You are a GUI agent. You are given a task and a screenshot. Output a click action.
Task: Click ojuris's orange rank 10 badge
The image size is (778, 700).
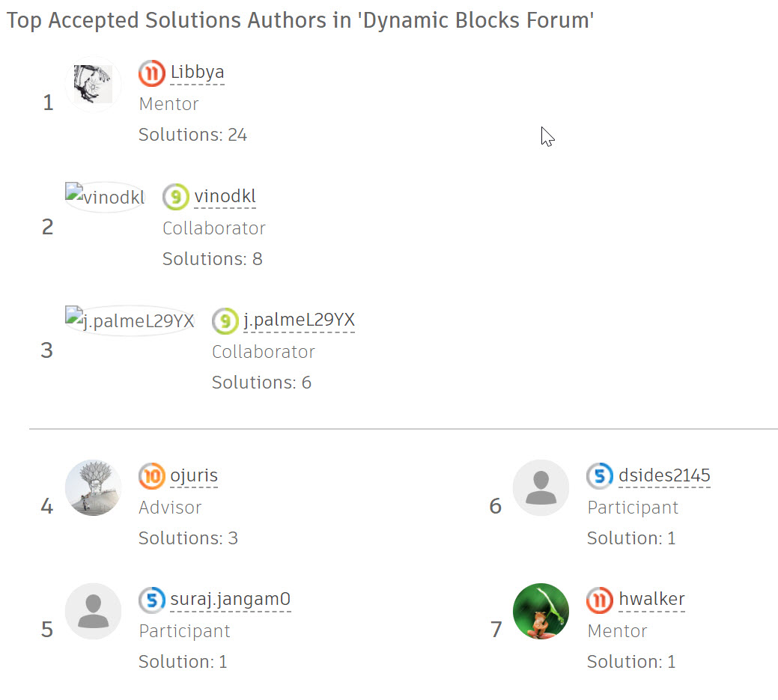(151, 476)
